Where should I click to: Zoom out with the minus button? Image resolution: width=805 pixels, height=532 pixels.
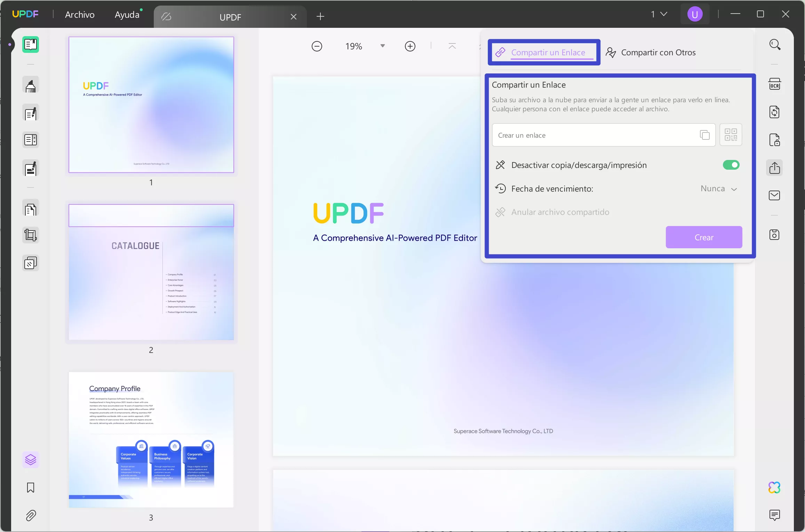317,46
